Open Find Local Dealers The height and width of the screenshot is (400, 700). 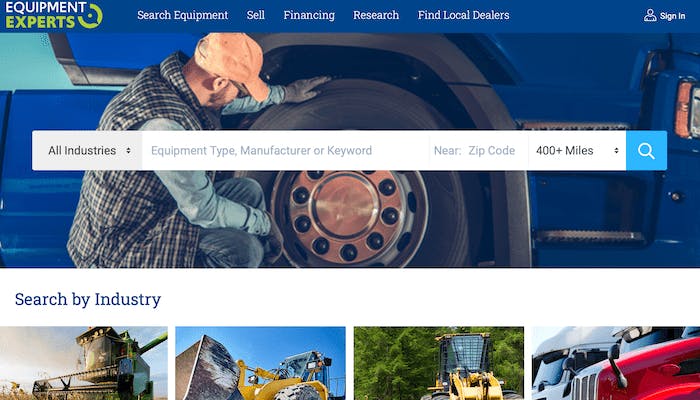click(x=463, y=15)
